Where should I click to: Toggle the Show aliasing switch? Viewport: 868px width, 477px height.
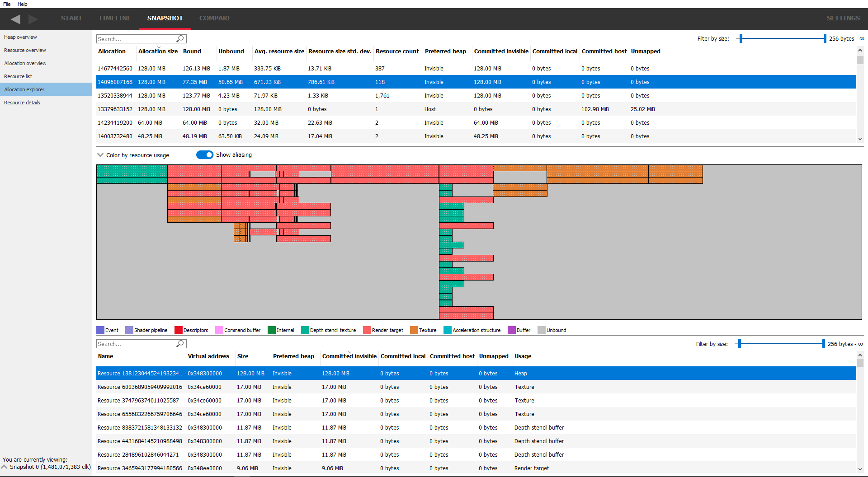(x=205, y=155)
